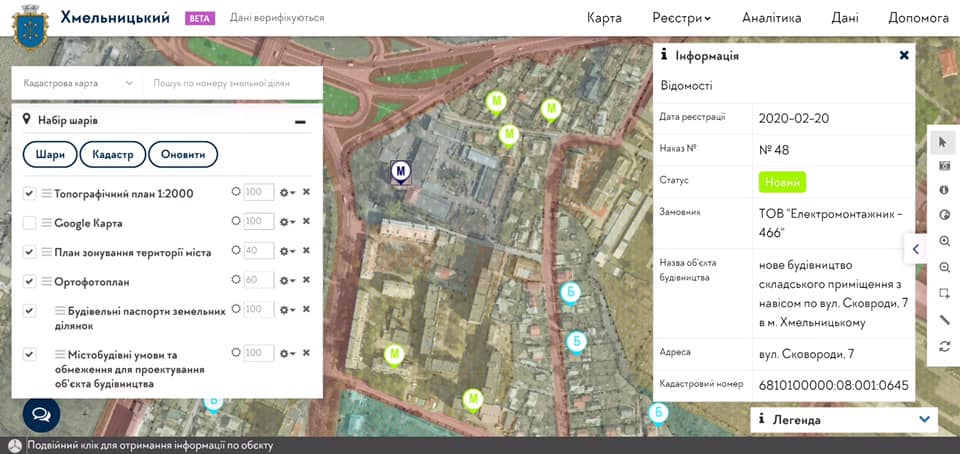Click the dark M marker on map

coord(401,172)
